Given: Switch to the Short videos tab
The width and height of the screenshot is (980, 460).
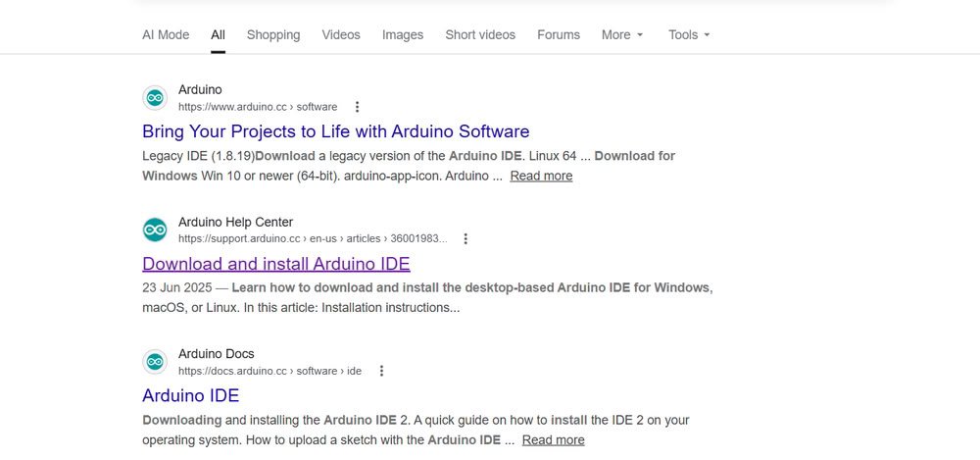Looking at the screenshot, I should point(480,35).
